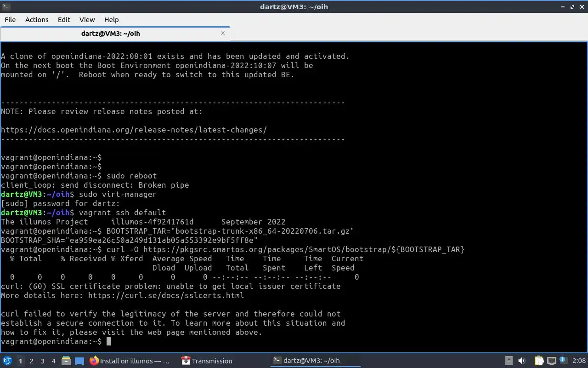The image size is (588, 368).
Task: Switch to workspace 3 in the pager
Action: pyautogui.click(x=42, y=361)
